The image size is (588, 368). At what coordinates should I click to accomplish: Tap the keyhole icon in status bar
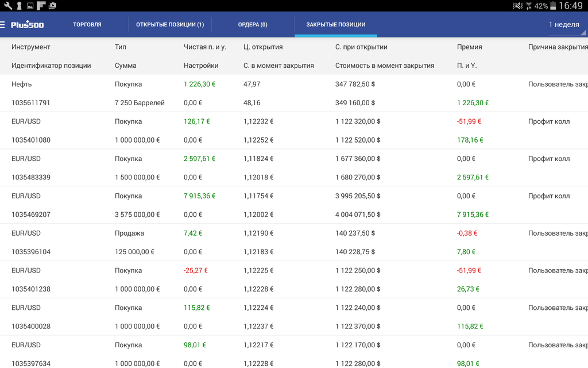click(x=19, y=6)
